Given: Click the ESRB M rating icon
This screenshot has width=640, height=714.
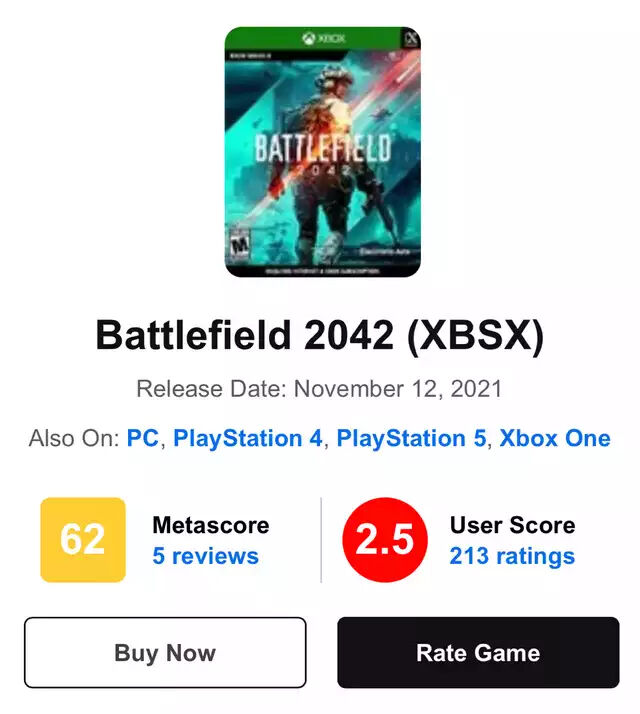Looking at the screenshot, I should [240, 241].
